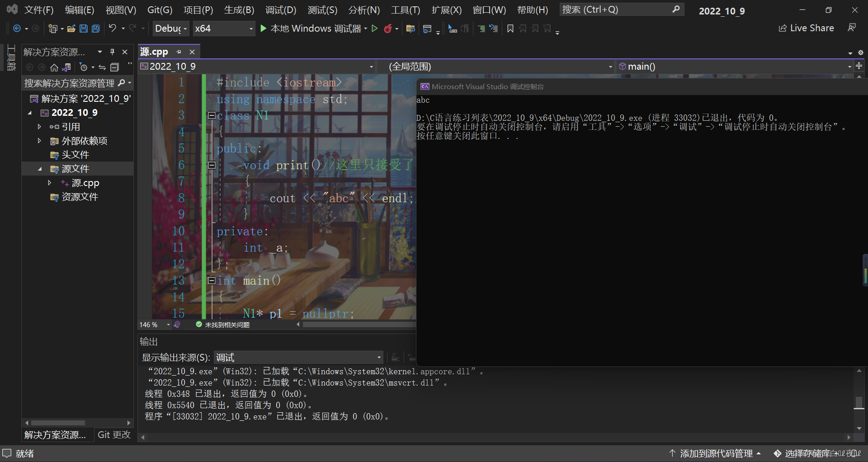Click the step cursor arrow toolbar icon
This screenshot has width=868, height=462.
pyautogui.click(x=453, y=29)
